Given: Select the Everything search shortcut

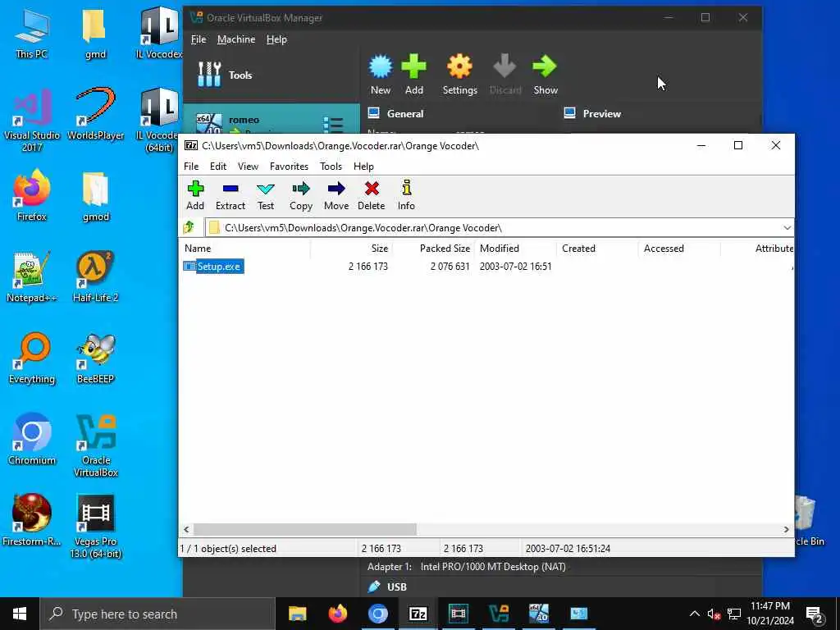Looking at the screenshot, I should [32, 358].
